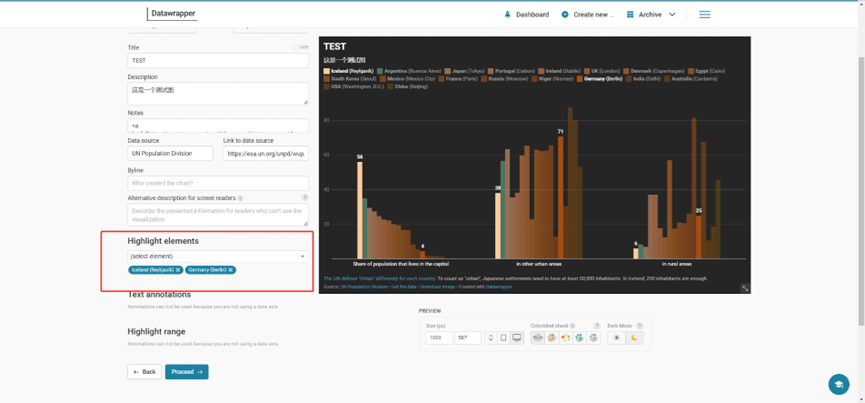Select desktop monitor preview size
Image resolution: width=865 pixels, height=403 pixels.
(x=516, y=338)
